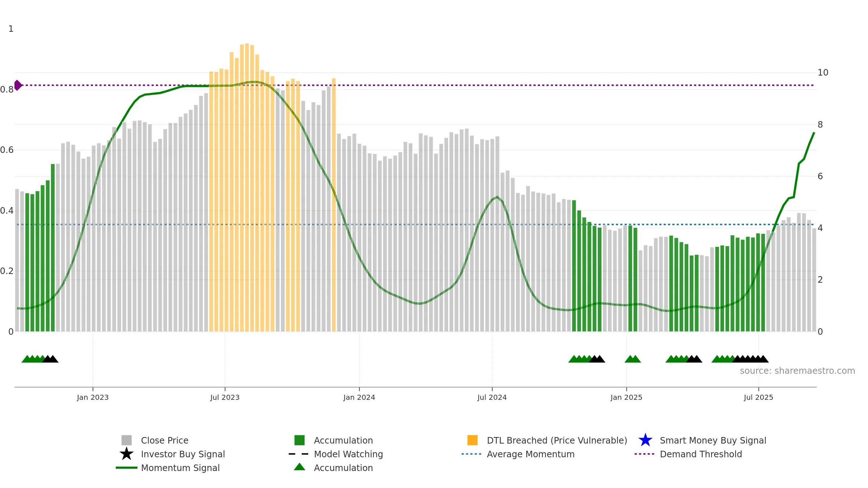Click the Jul 2025 axis label
Screen dimensions: 868x488
pyautogui.click(x=758, y=398)
